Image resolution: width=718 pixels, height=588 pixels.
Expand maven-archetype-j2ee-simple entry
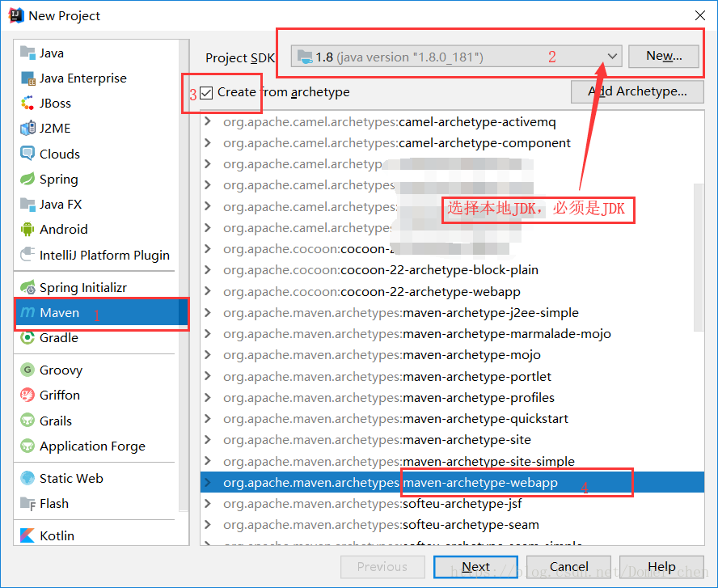[208, 312]
